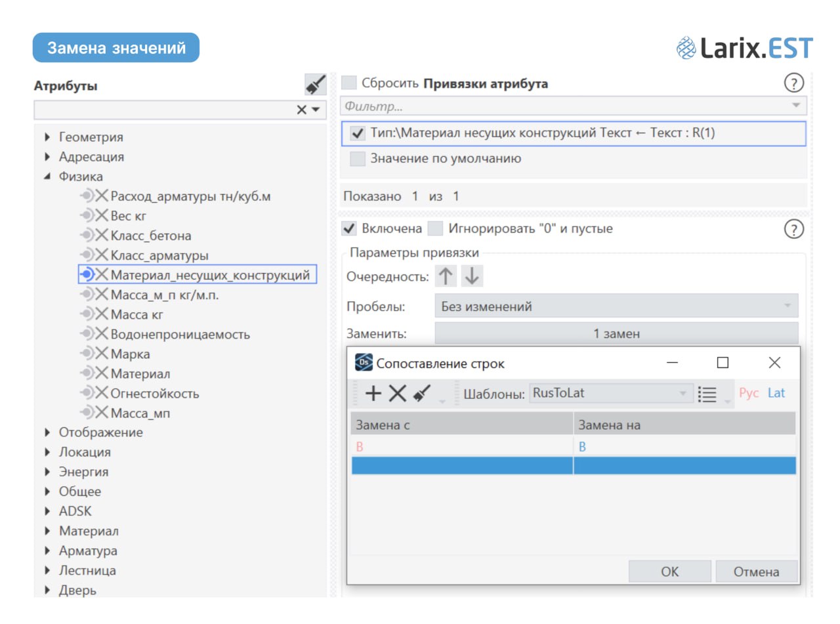Image resolution: width=840 pixels, height=624 pixels.
Task: Click the Отмена button
Action: tap(757, 572)
